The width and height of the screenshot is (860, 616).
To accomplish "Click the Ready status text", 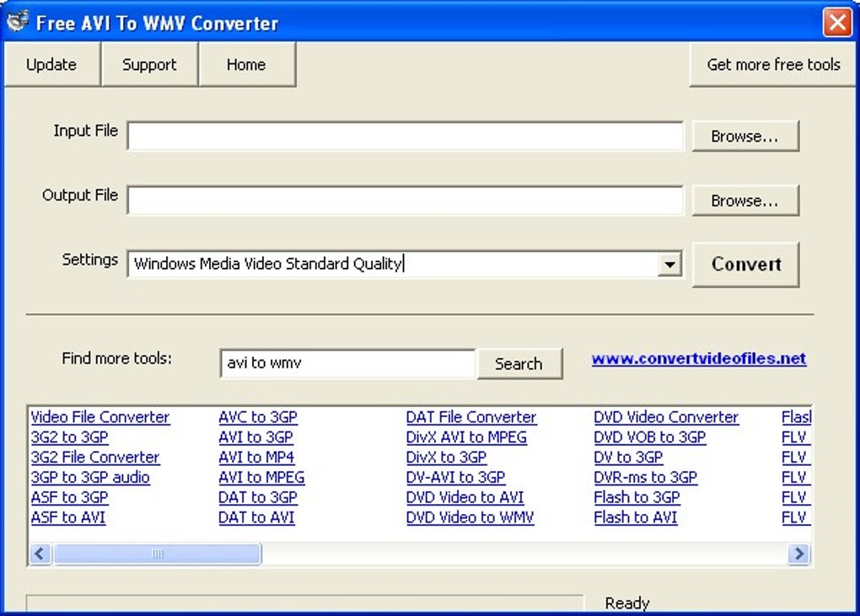I will point(627,603).
